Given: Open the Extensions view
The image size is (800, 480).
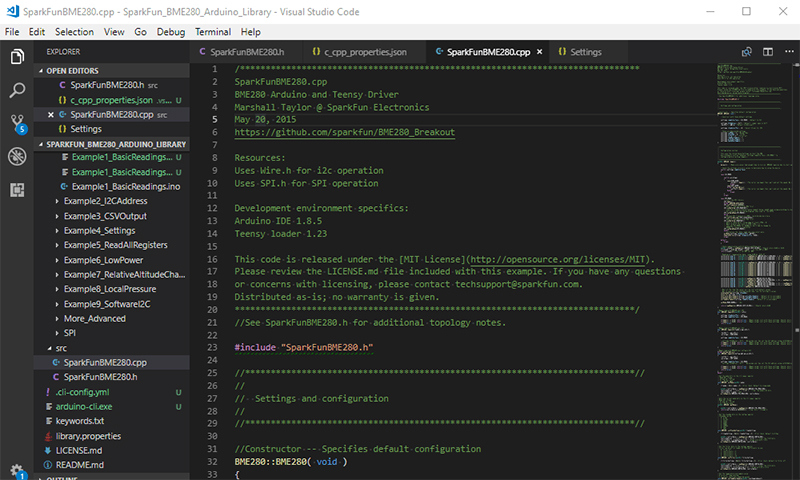Looking at the screenshot, I should pyautogui.click(x=17, y=190).
